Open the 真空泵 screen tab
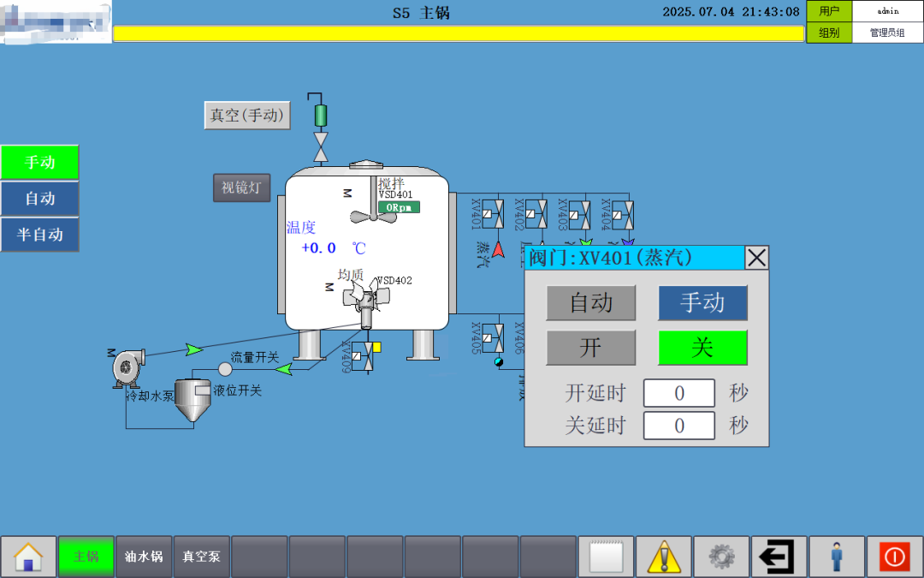 [201, 556]
